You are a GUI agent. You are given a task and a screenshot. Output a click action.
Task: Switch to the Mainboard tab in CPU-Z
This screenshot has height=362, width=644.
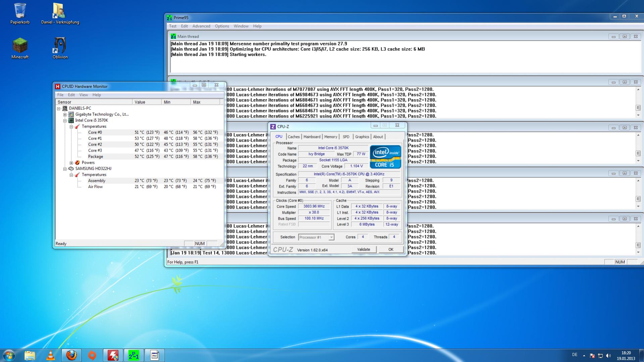coord(312,137)
